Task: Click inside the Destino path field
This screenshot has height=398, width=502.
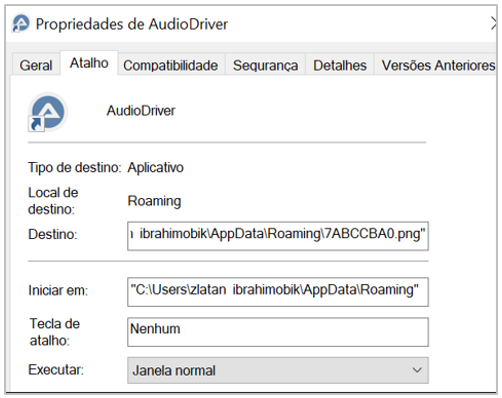Action: pos(278,236)
